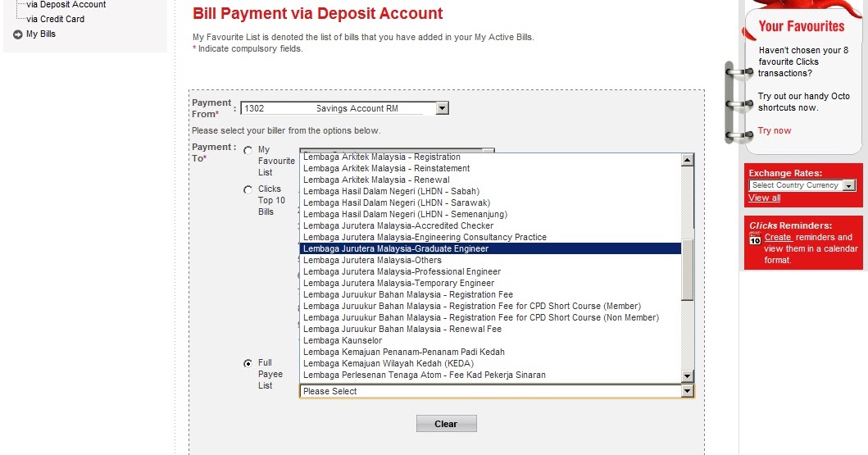Viewport: 868px width, 455px height.
Task: Select the Full Payee List radio button
Action: click(x=248, y=364)
